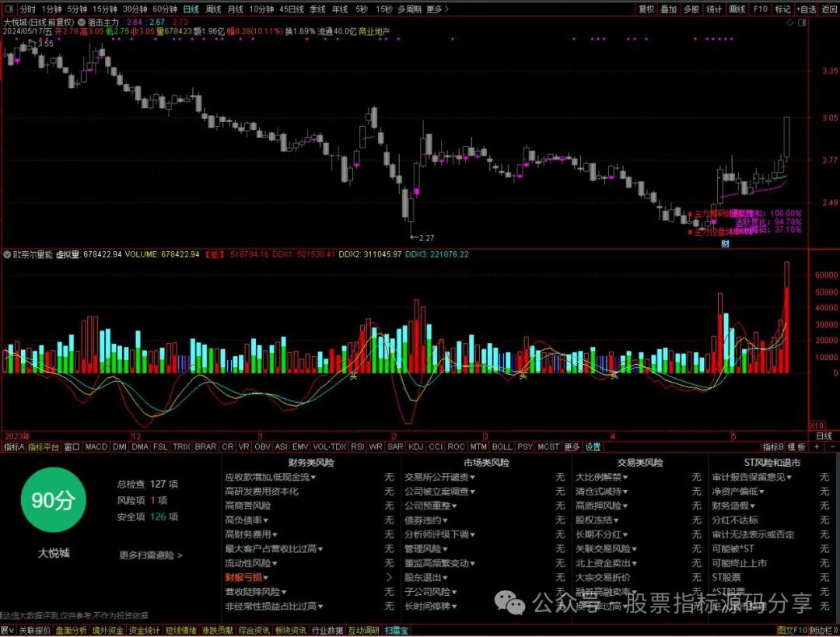This screenshot has width=840, height=637.
Task: Toggle the 侧边栏 sidebar button
Action: 824,631
